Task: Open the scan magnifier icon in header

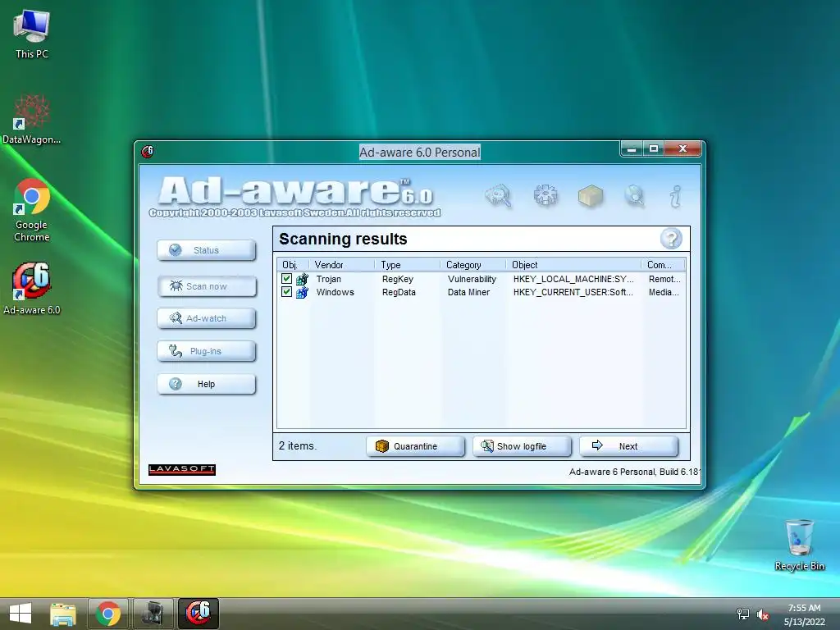Action: [499, 195]
